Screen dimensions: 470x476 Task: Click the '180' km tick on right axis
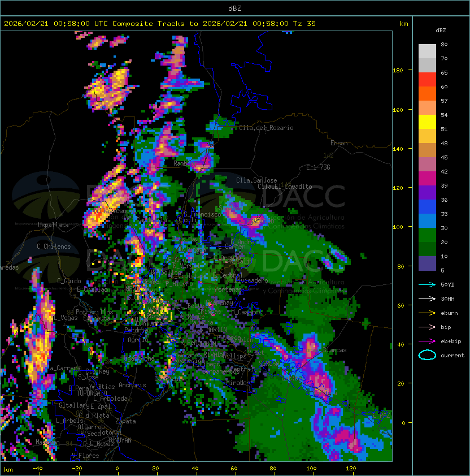[398, 71]
